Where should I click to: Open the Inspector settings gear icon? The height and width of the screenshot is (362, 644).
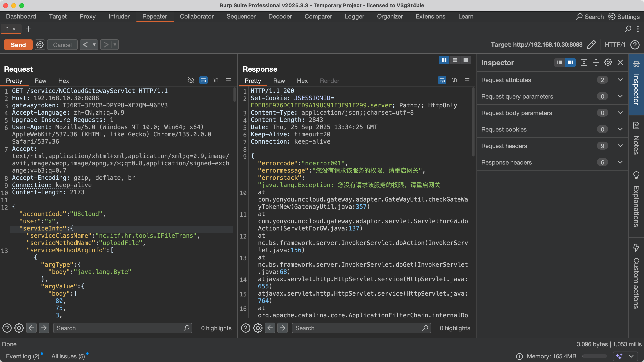[x=608, y=63]
